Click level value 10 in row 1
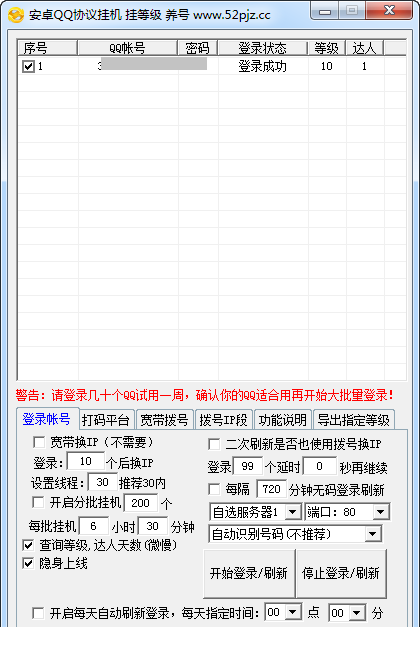The width and height of the screenshot is (420, 650). [x=327, y=66]
